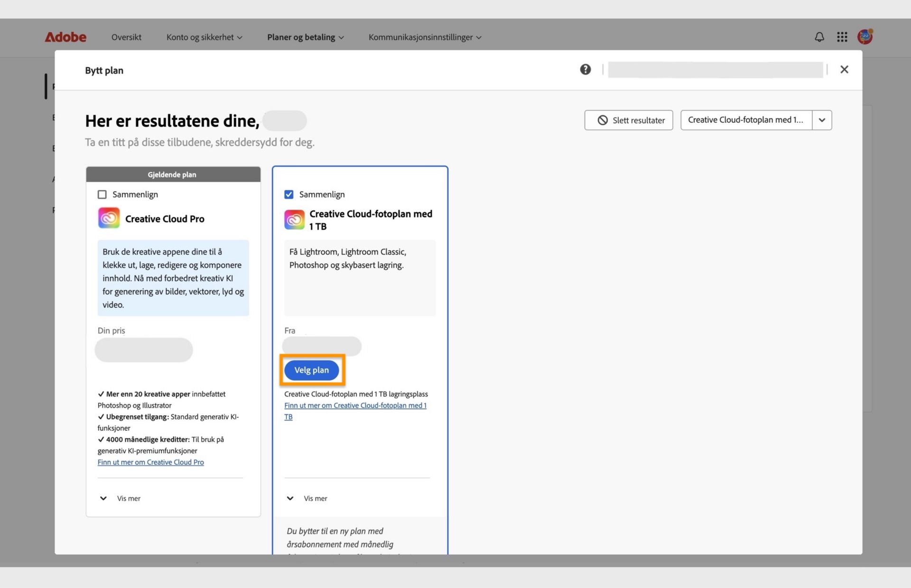Open the Creative Cloud-fotoplan dropdown arrow

[822, 120]
